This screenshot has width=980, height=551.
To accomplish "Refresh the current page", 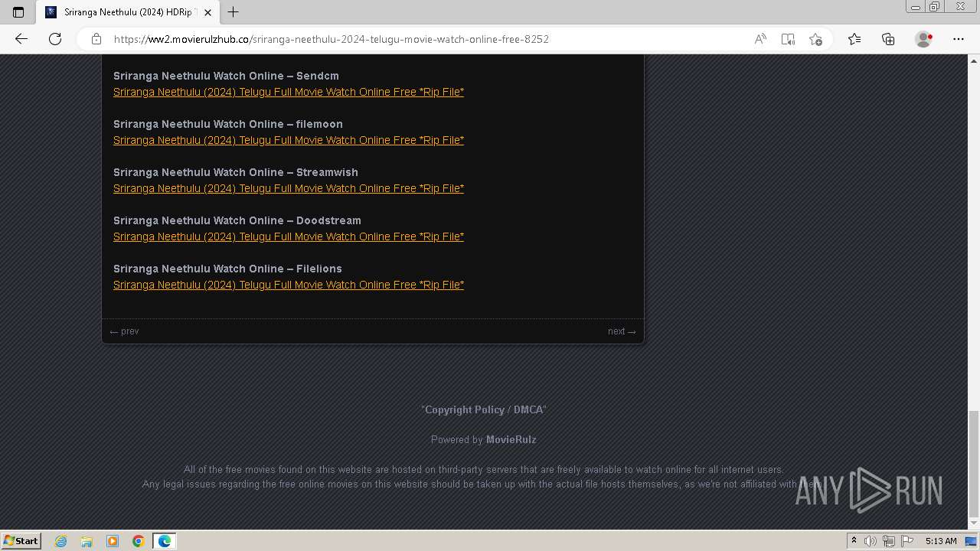I will coord(55,39).
